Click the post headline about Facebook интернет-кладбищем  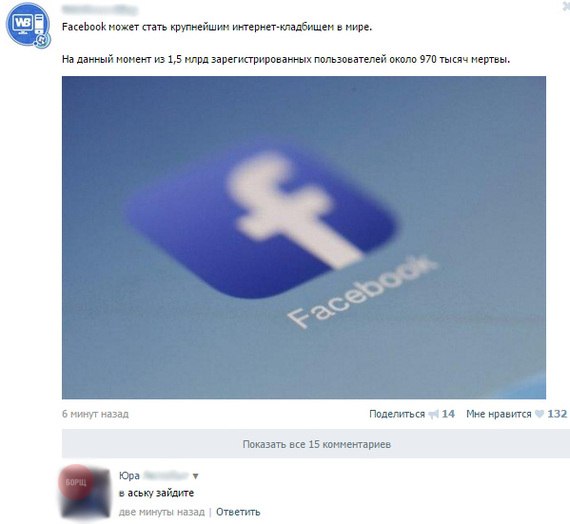pos(217,27)
